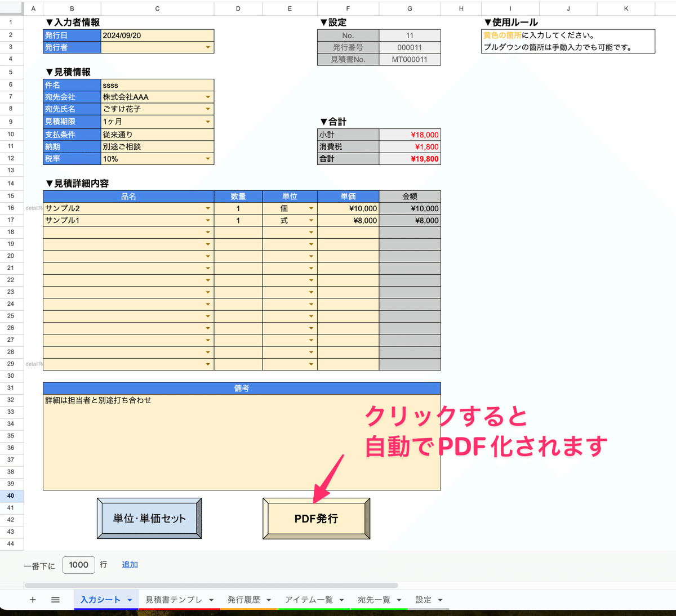Open the 発行者 cell dropdown

(x=208, y=47)
